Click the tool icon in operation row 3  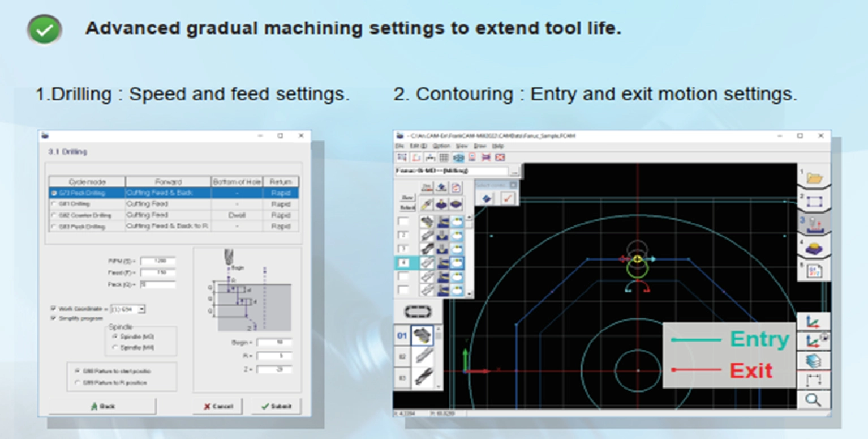pyautogui.click(x=427, y=249)
